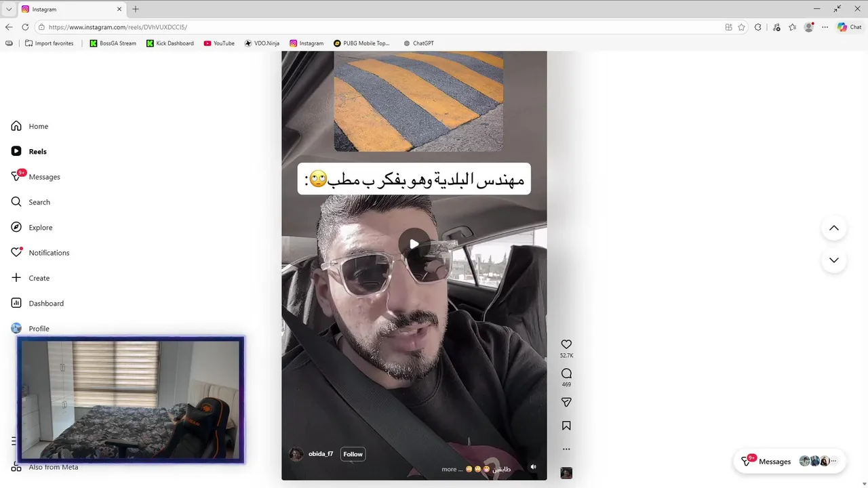Open the reel comments
The width and height of the screenshot is (868, 488).
[x=566, y=373]
